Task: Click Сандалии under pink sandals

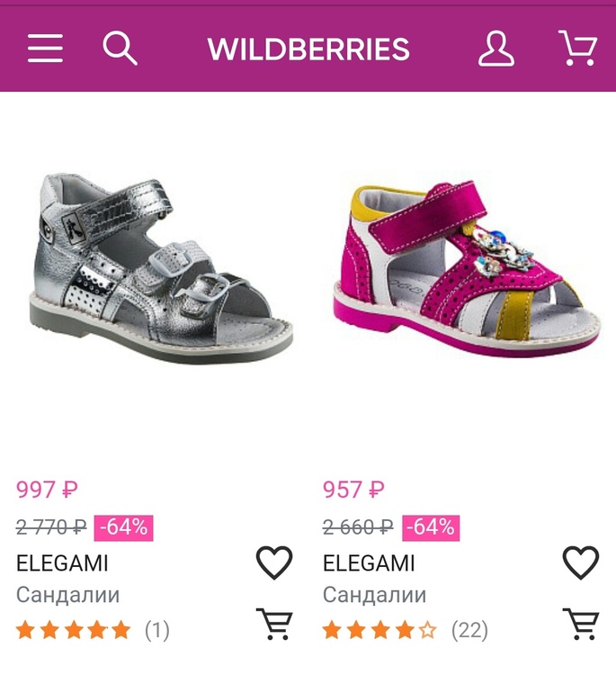Action: click(374, 595)
